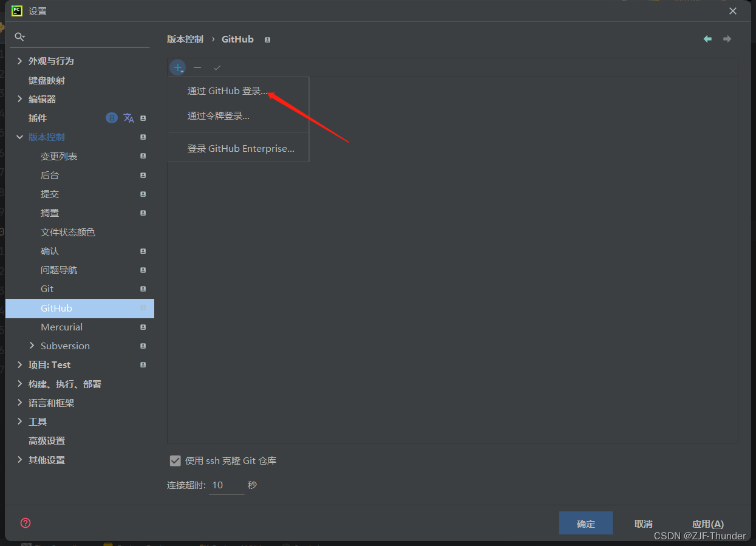Click the update count badge 8

(112, 118)
